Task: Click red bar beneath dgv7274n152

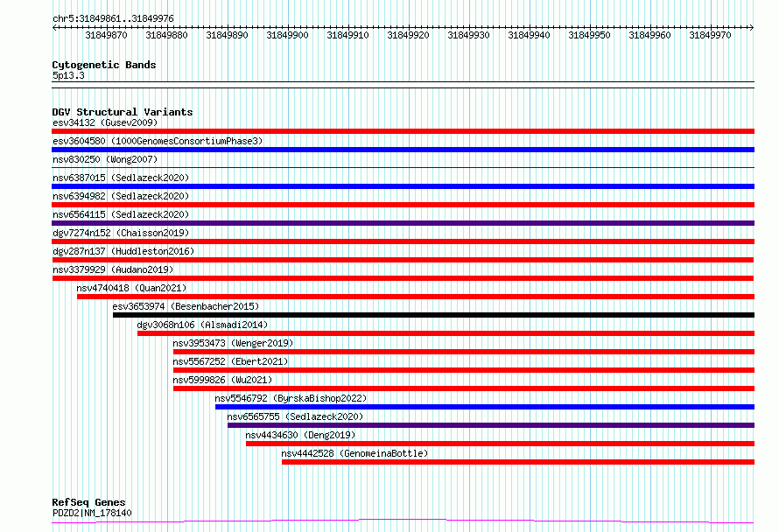Action: coord(403,241)
